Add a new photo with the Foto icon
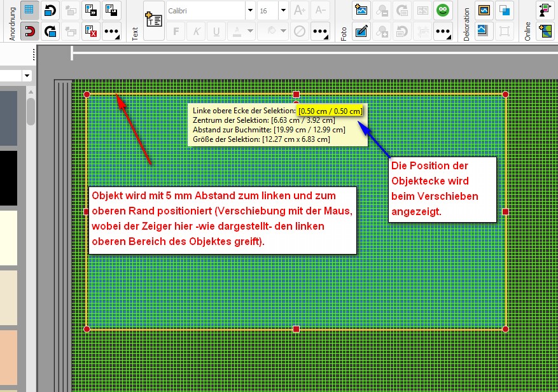The image size is (558, 392). 361,10
